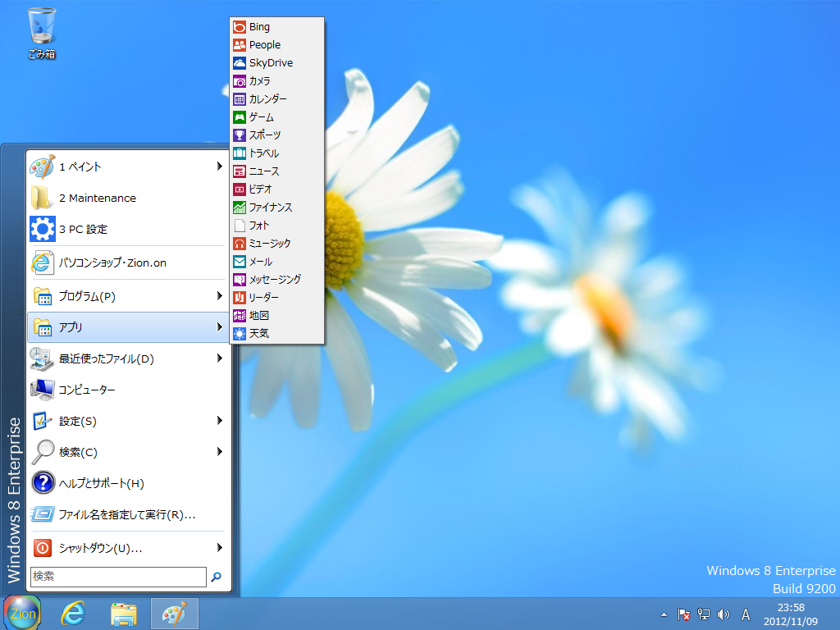The width and height of the screenshot is (840, 630).
Task: Expand the 最近使ったファイル(D) submenu arrow
Action: pos(220,358)
